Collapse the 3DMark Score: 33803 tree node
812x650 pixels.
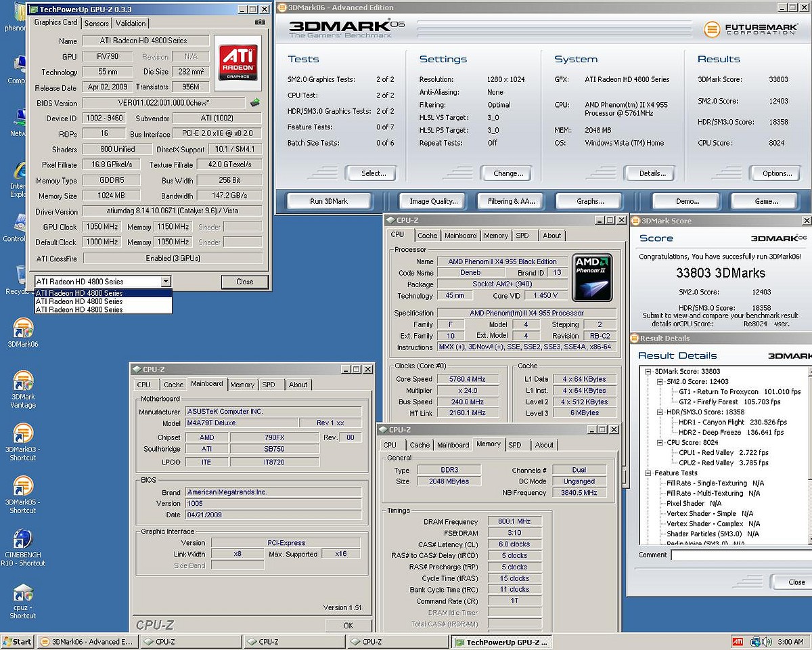(x=648, y=372)
